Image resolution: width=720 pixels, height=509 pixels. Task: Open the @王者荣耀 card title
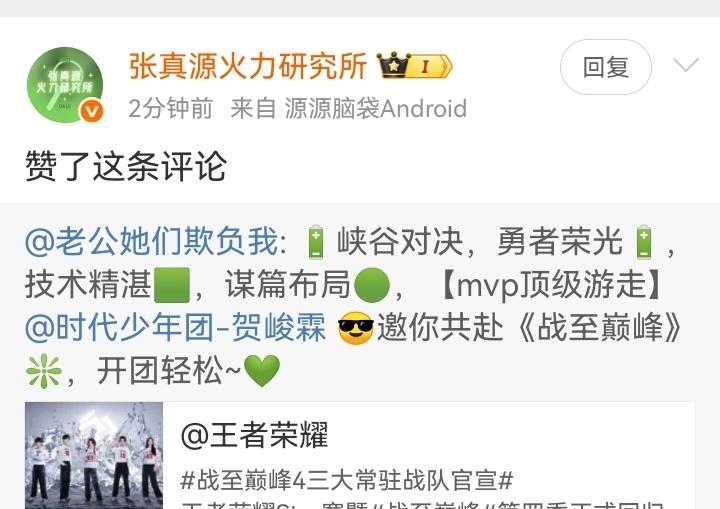254,435
